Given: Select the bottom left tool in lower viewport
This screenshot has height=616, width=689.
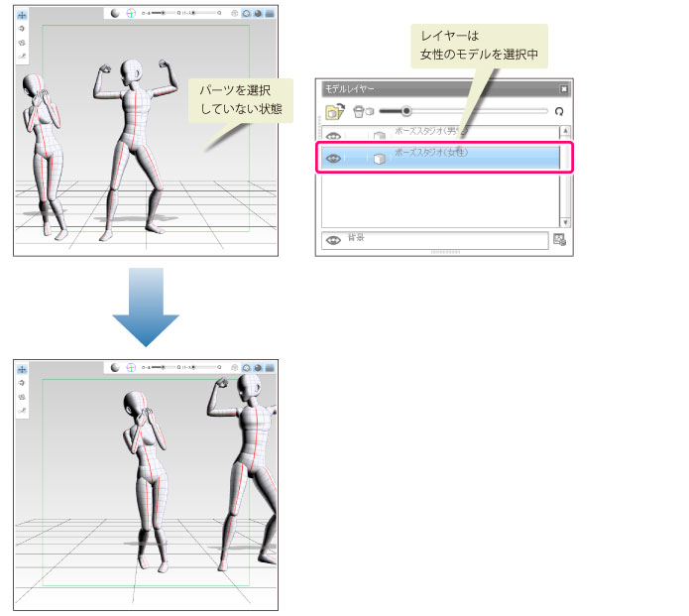Looking at the screenshot, I should pos(22,411).
